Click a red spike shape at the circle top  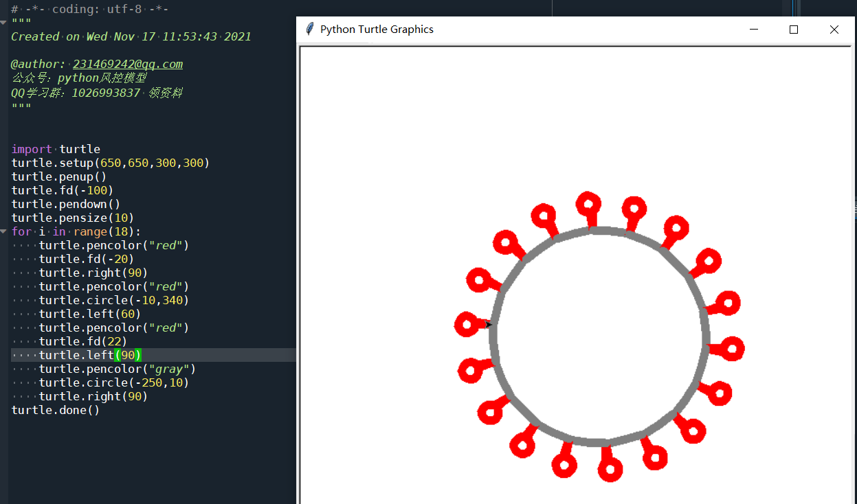589,203
